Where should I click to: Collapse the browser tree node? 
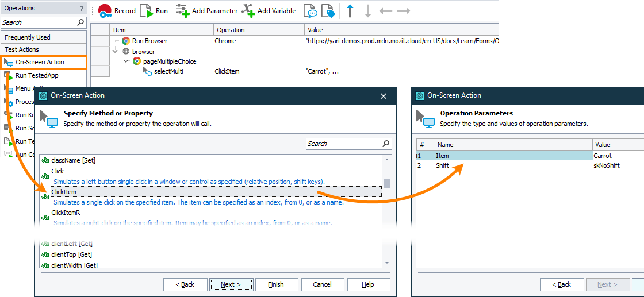click(x=116, y=51)
